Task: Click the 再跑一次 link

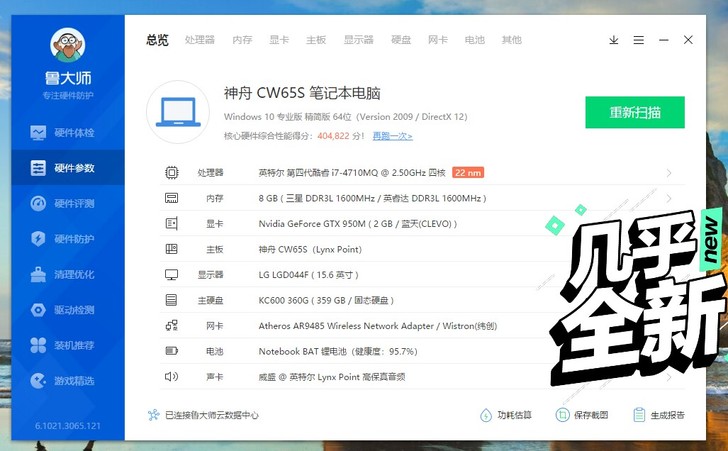Action: [x=392, y=136]
